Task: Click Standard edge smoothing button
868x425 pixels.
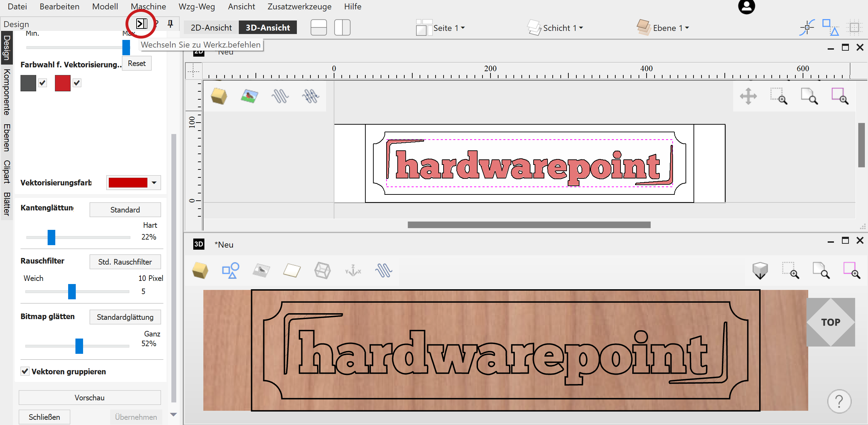Action: (125, 210)
